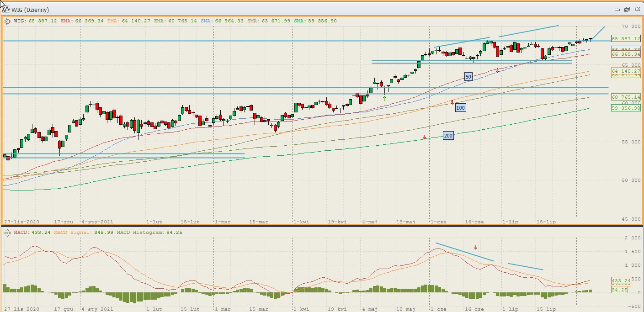
Task: Minimize the WIG chart window
Action: coord(616,10)
